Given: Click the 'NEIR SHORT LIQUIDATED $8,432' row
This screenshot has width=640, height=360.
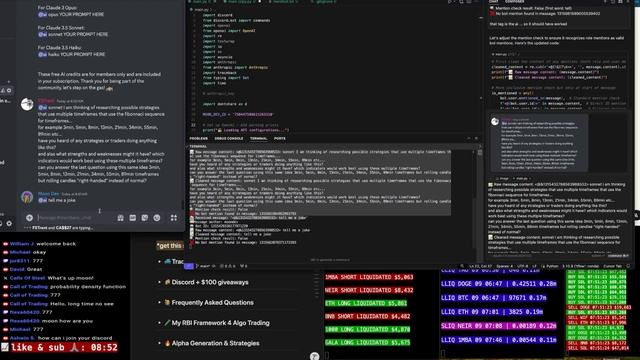Looking at the screenshot, I should pyautogui.click(x=369, y=290).
